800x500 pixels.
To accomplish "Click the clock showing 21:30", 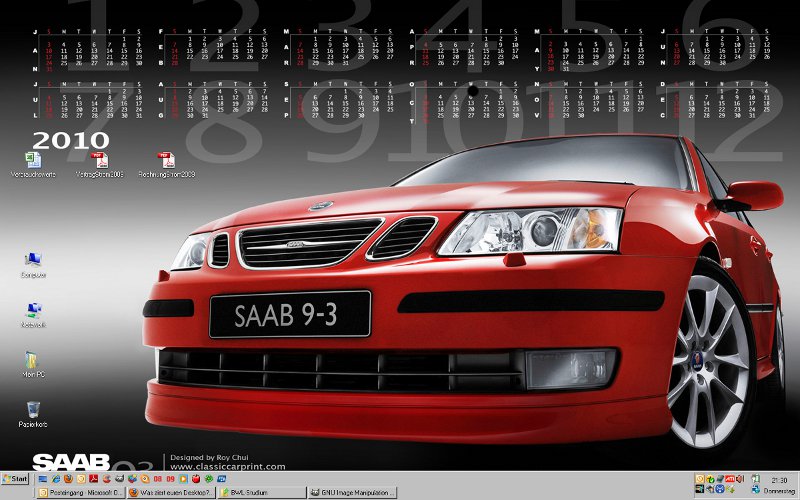I will (779, 481).
